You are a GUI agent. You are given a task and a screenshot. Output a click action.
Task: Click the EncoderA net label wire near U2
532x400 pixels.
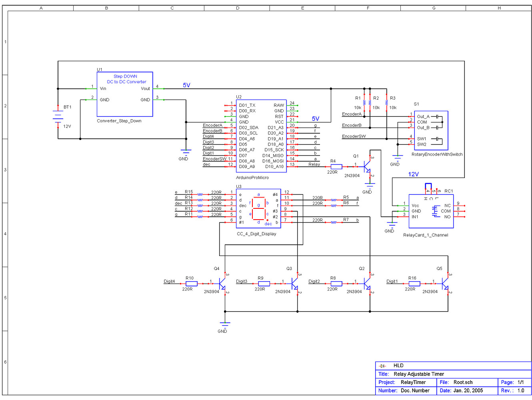[212, 125]
